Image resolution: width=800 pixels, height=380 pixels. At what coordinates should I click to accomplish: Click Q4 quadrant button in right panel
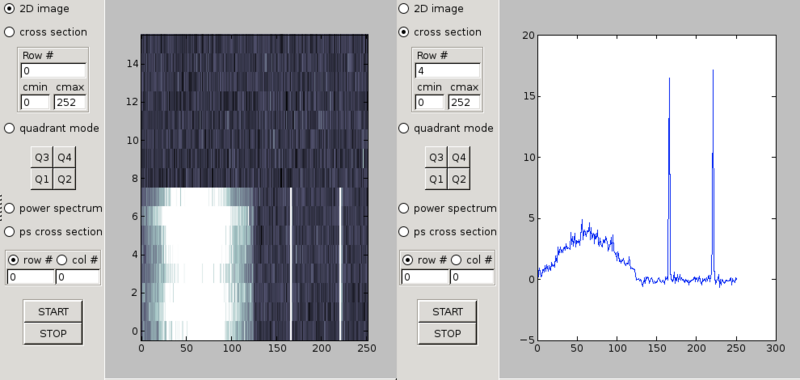pyautogui.click(x=458, y=158)
